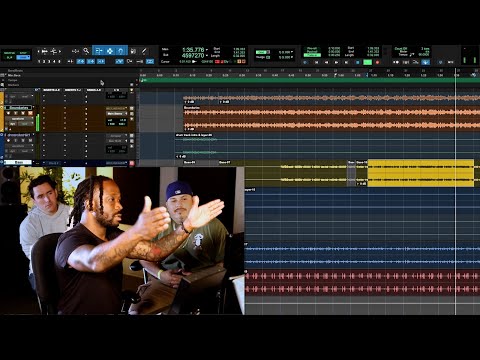The width and height of the screenshot is (480, 360).
Task: Click the Inserts A-E column header
Action: point(51,90)
